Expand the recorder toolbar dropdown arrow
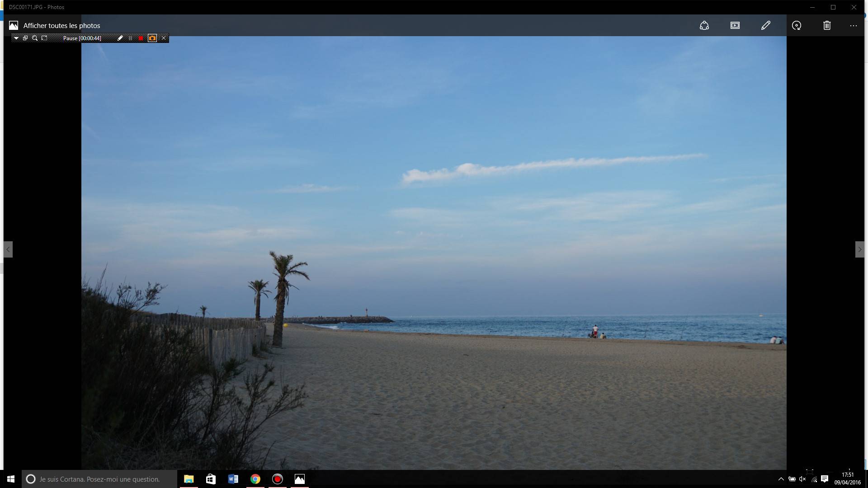 pos(16,38)
